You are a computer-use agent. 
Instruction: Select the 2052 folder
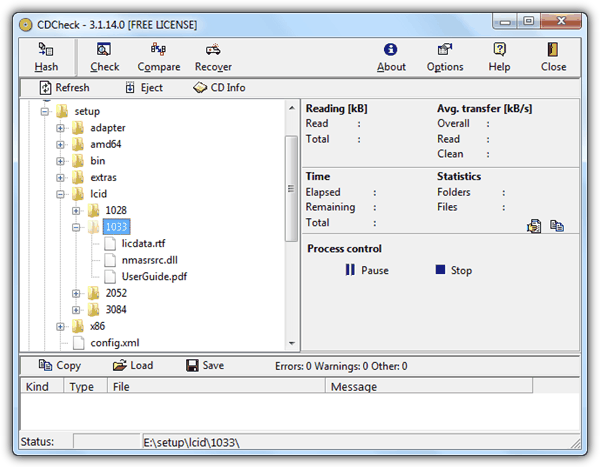point(116,293)
